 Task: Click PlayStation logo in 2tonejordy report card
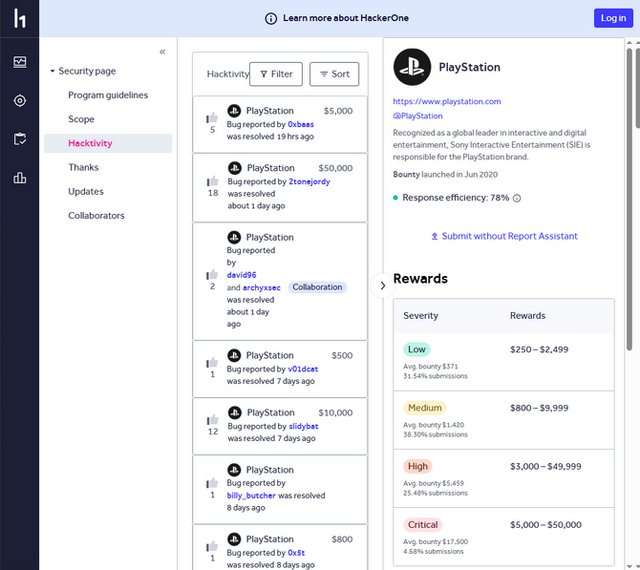(235, 168)
